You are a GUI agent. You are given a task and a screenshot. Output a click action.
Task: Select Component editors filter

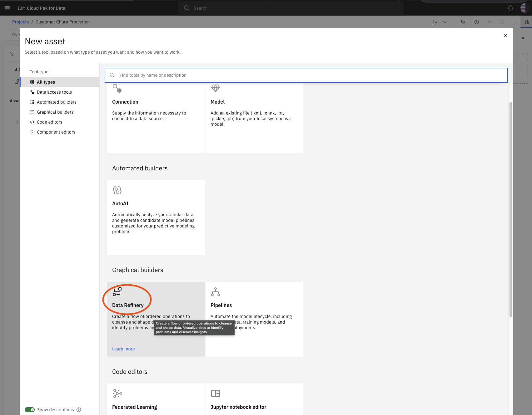click(x=60, y=132)
